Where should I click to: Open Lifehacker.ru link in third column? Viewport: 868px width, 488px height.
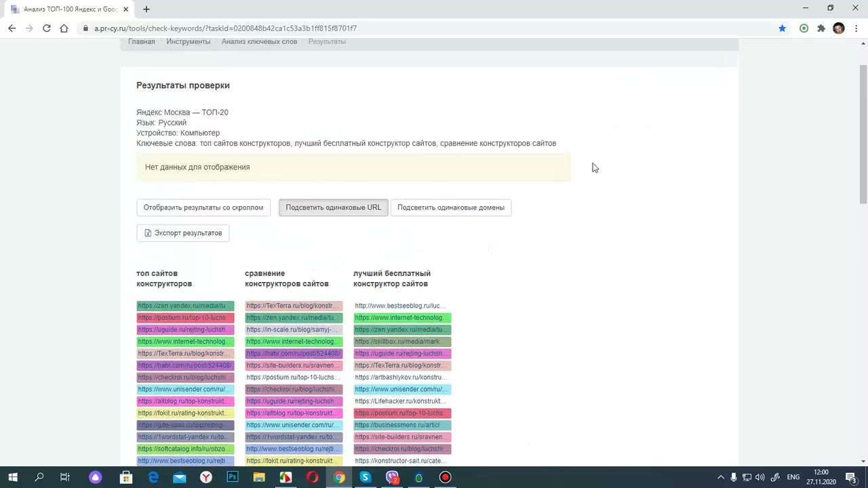(402, 401)
